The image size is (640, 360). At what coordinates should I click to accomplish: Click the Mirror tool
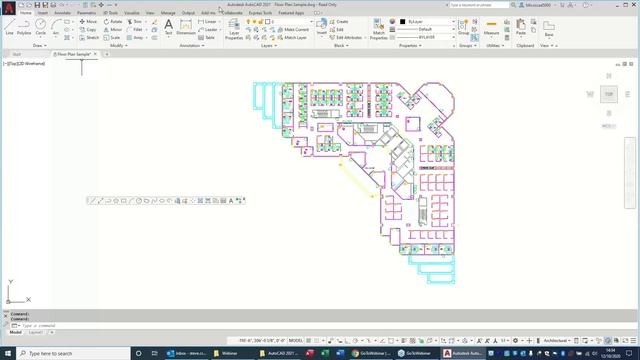click(x=113, y=29)
